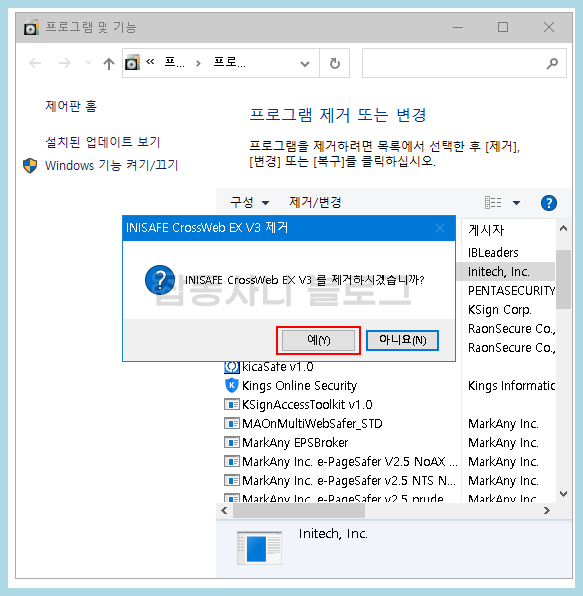Minimize the 프로그램 및 기능 window
The height and width of the screenshot is (596, 583).
[458, 27]
